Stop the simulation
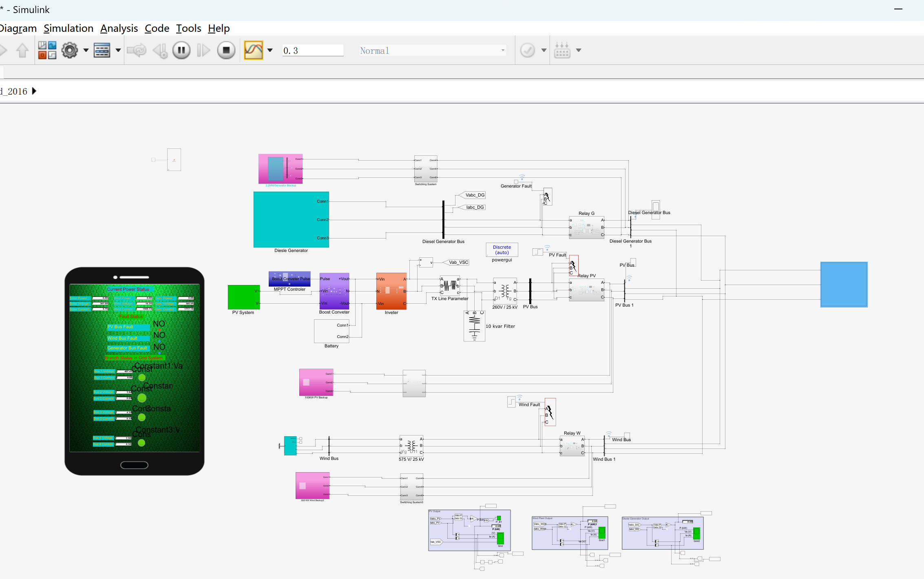Image resolution: width=924 pixels, height=579 pixels. (226, 50)
